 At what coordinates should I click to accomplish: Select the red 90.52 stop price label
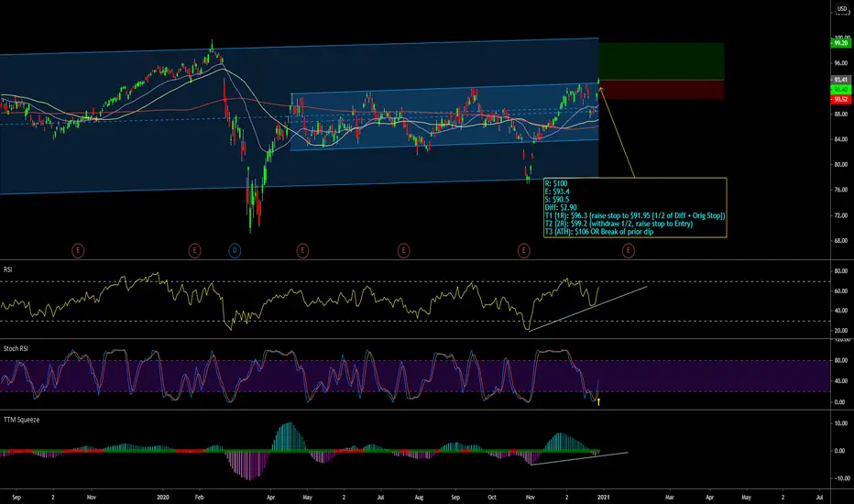841,100
